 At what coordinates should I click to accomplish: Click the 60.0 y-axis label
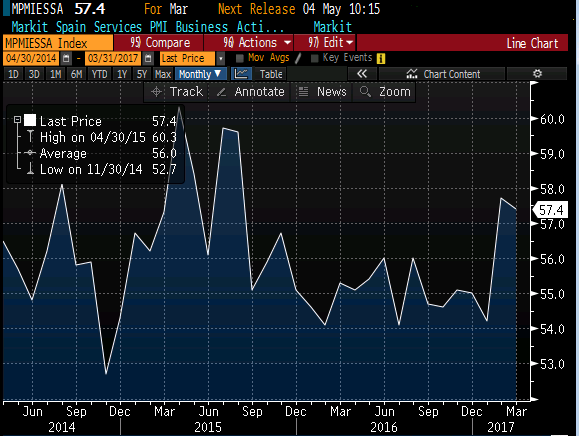(552, 119)
